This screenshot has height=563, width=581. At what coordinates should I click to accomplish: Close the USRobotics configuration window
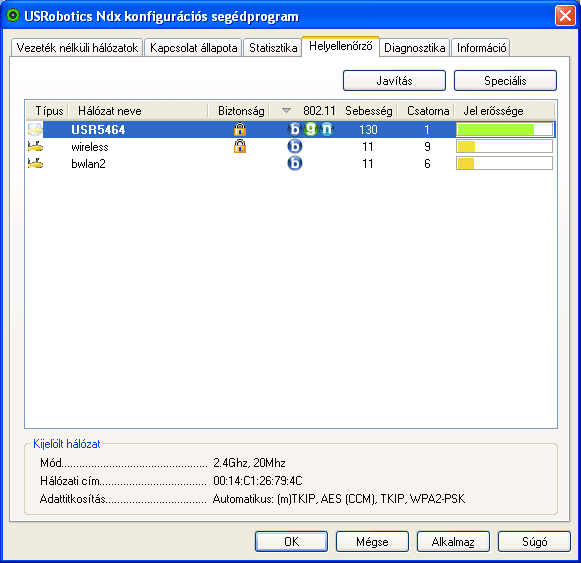coord(565,16)
